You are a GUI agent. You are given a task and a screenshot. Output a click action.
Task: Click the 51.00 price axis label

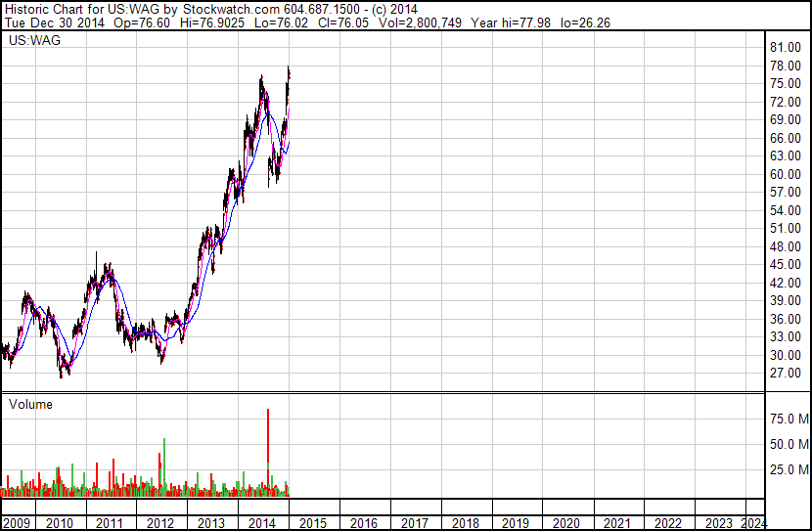(786, 228)
